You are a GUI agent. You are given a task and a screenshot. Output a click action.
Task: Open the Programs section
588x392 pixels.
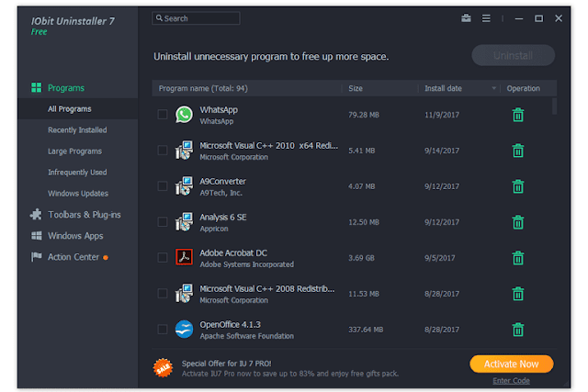pyautogui.click(x=66, y=88)
